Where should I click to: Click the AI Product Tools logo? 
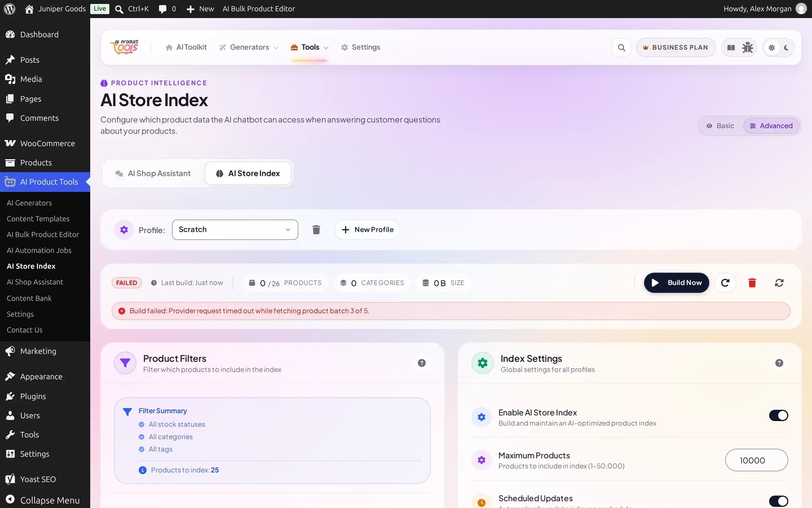click(x=124, y=47)
